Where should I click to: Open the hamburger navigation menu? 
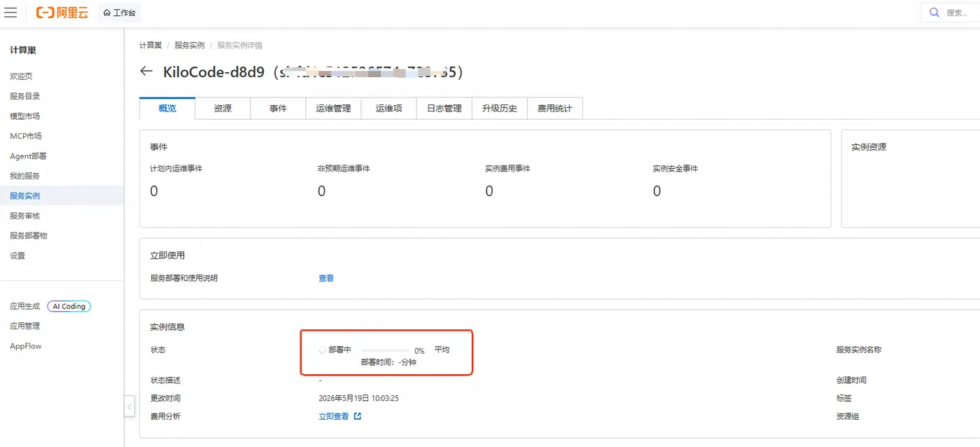tap(10, 13)
